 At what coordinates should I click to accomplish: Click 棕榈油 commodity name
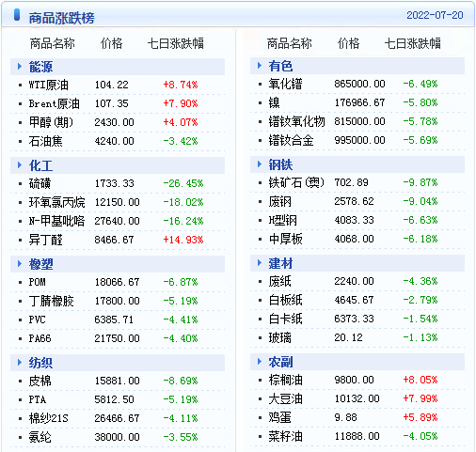pyautogui.click(x=285, y=380)
